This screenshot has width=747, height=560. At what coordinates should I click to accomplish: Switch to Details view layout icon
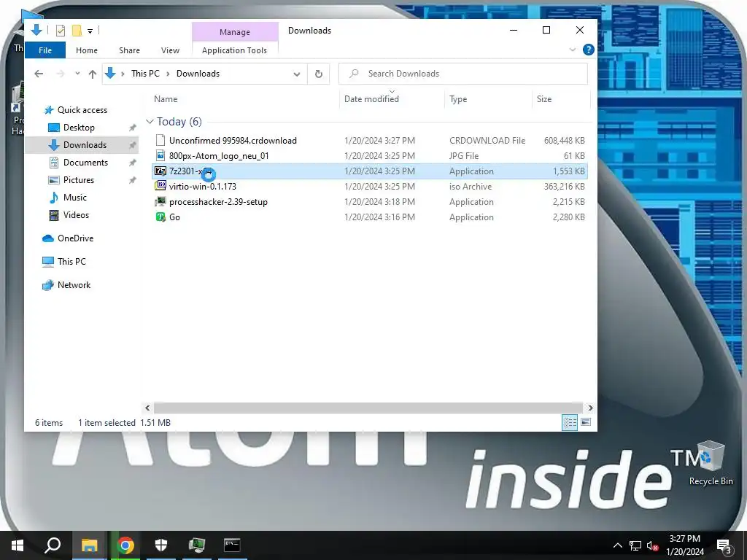click(570, 422)
